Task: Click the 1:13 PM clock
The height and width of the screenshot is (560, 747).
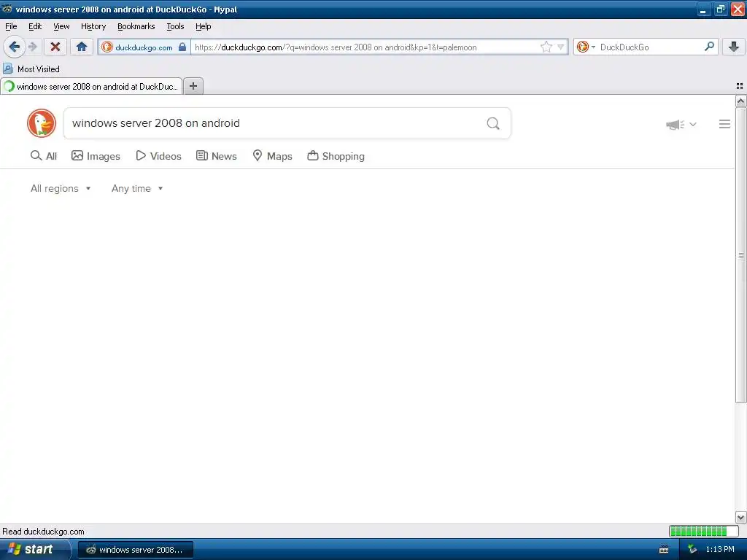Action: [720, 549]
